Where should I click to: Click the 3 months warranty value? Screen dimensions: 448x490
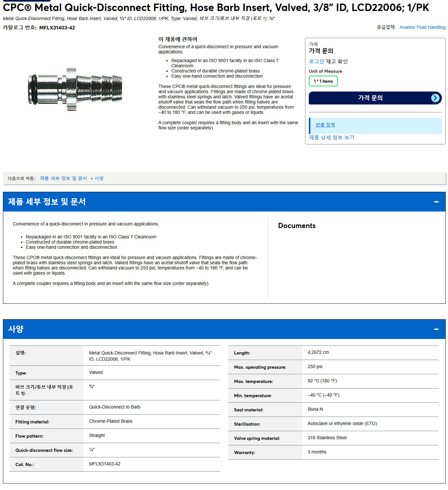tap(317, 452)
